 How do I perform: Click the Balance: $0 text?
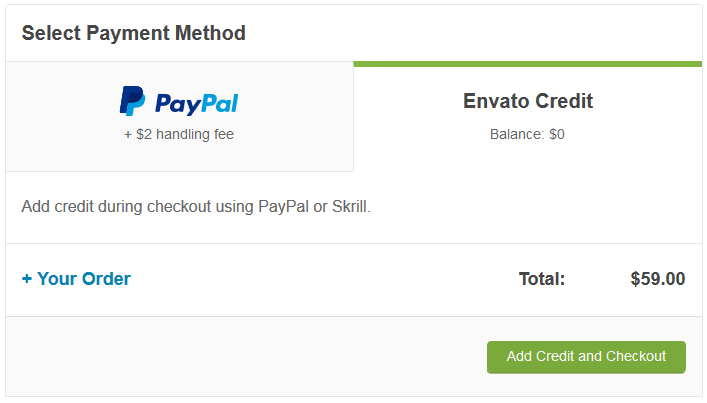pyautogui.click(x=527, y=134)
